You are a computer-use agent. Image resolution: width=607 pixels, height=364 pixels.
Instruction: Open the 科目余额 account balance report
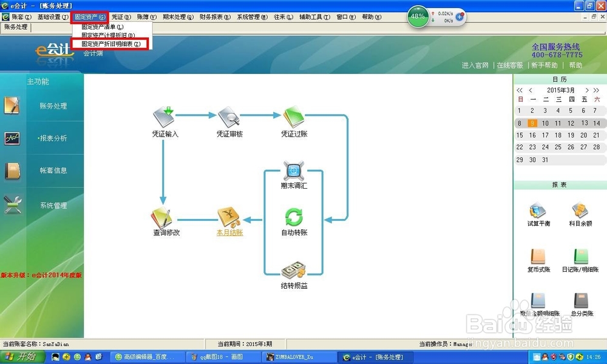(580, 211)
